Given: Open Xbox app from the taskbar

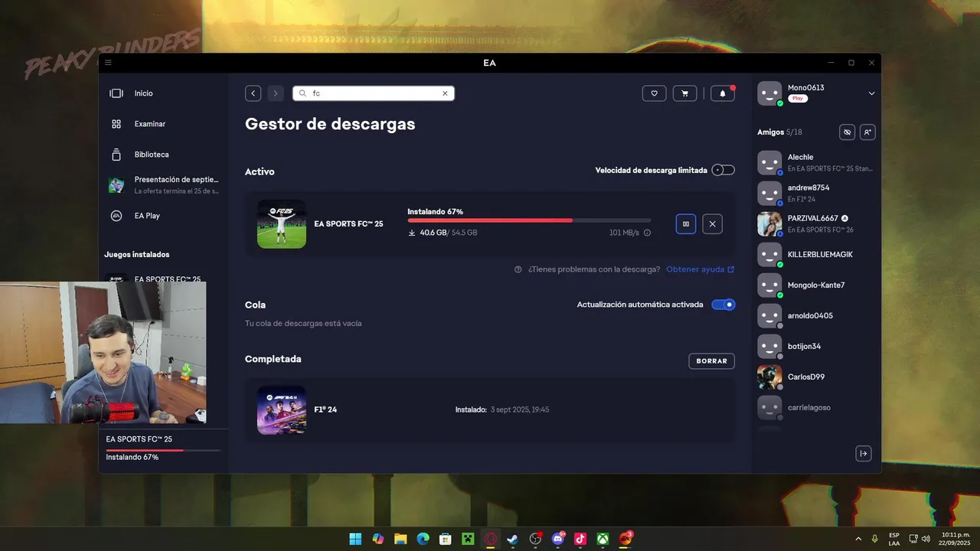Looking at the screenshot, I should coord(603,539).
